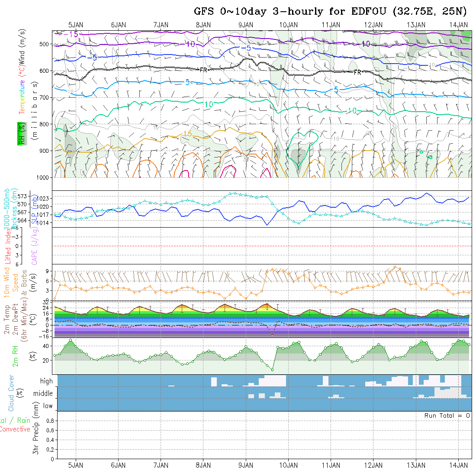Click the orange 15 temperature contour label

tap(187, 134)
